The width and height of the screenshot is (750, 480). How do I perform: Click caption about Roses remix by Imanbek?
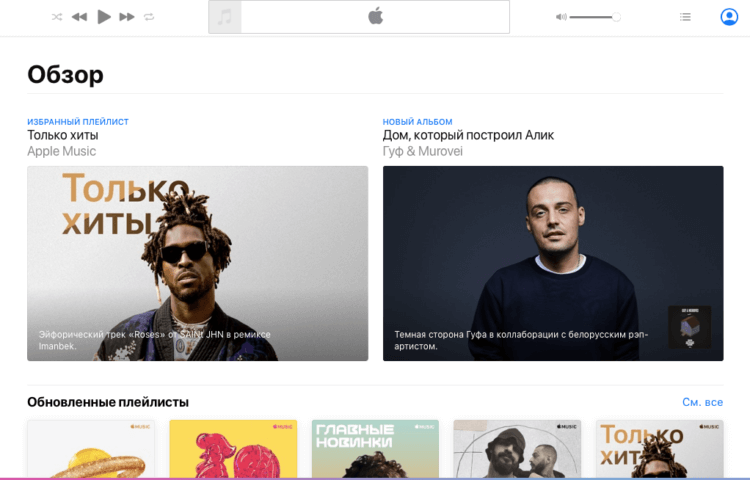coord(154,340)
